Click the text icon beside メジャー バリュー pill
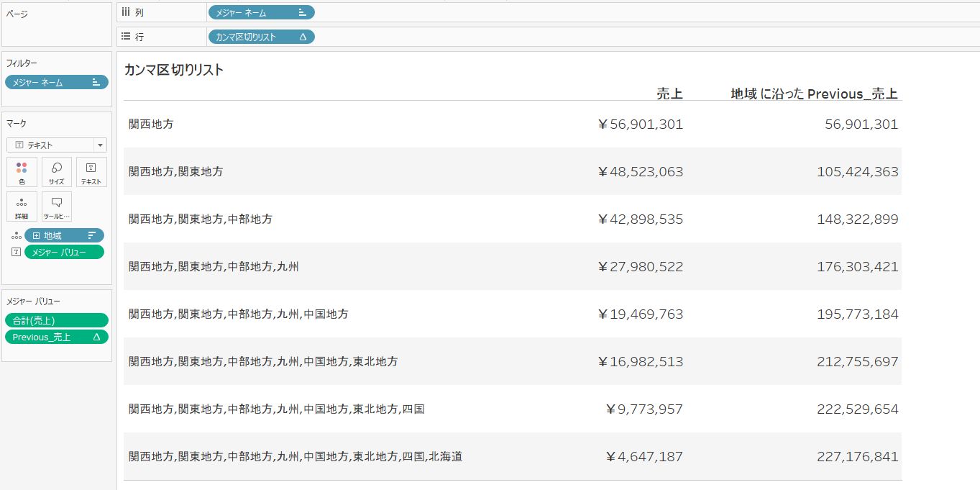 [16, 252]
